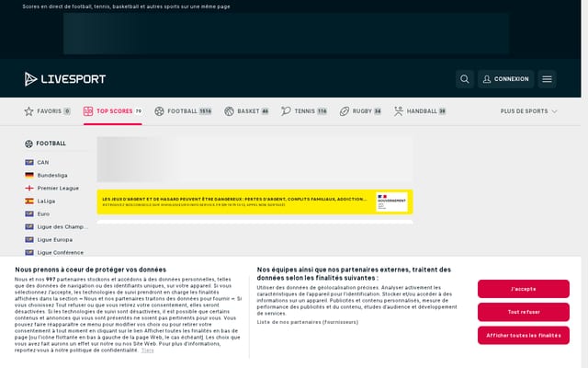The image size is (588, 368).
Task: Click the Gouvernement logo on the yellow banner
Action: tap(392, 202)
